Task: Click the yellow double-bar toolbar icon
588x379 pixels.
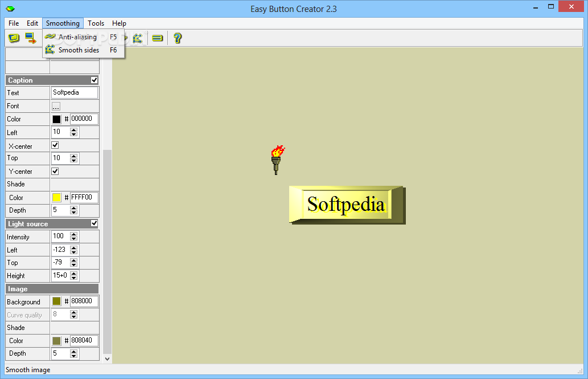Action: [158, 38]
